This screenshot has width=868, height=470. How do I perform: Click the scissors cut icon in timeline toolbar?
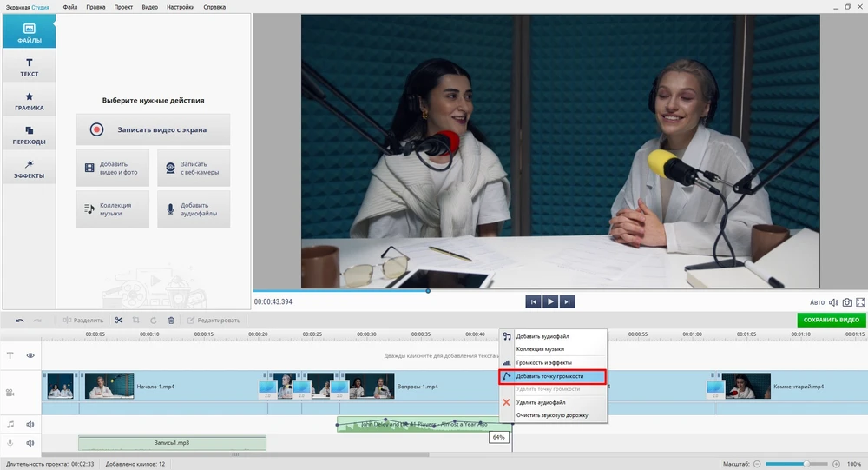click(119, 320)
